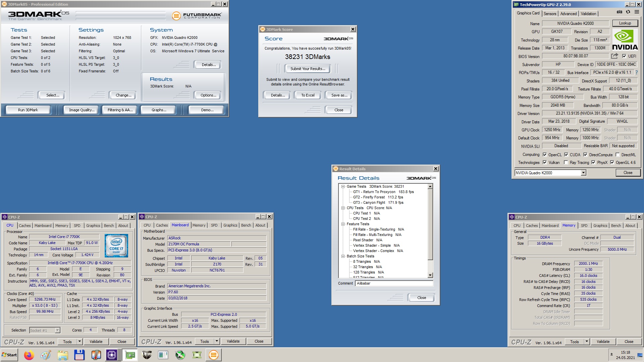Open Tools dropdown arrow in CPU-Z Mainboard window
The height and width of the screenshot is (362, 644).
pos(217,341)
